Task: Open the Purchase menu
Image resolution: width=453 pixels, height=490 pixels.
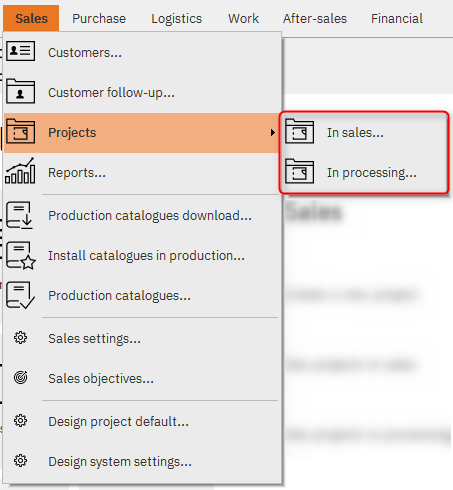Action: click(99, 18)
